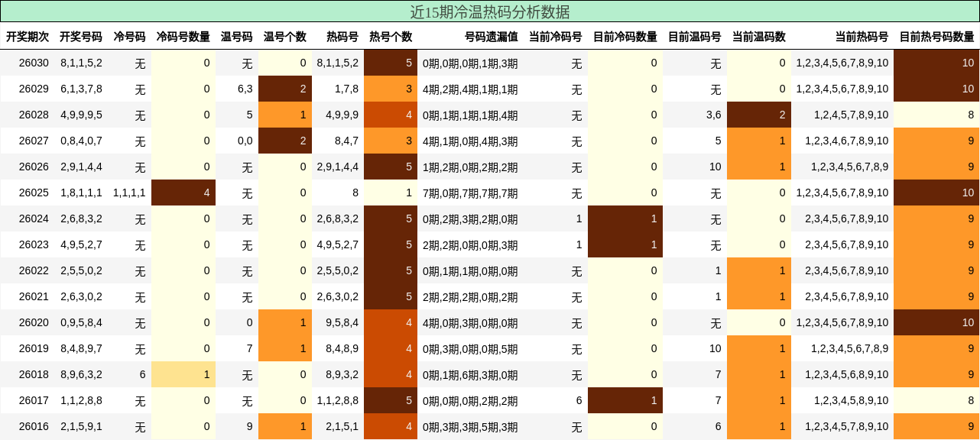Image resolution: width=980 pixels, height=440 pixels.
Task: Click the orange warm-count cell showing 2 in row 26029
Action: tap(285, 89)
